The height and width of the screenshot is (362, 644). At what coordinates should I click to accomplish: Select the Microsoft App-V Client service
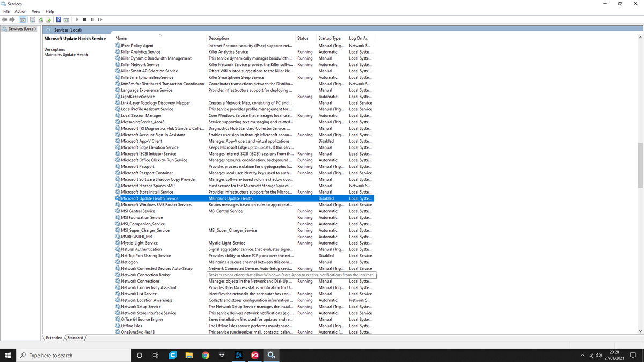[244, 141]
